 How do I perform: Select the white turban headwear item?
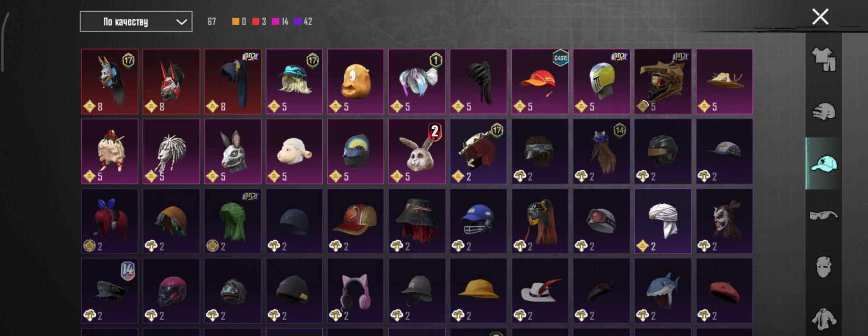(662, 221)
